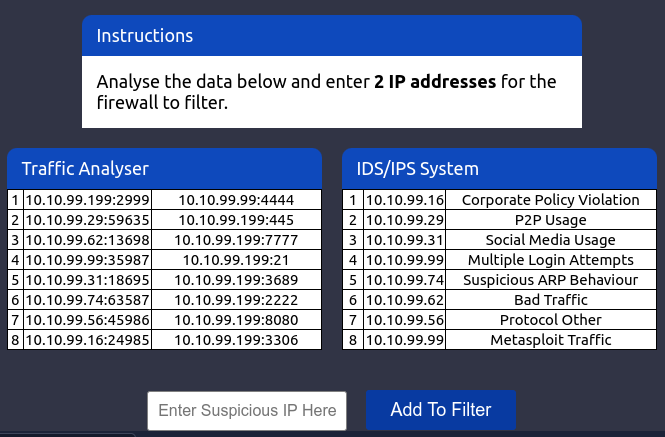Click the Corporate Policy Violation alert
This screenshot has width=665, height=437.
[x=550, y=200]
